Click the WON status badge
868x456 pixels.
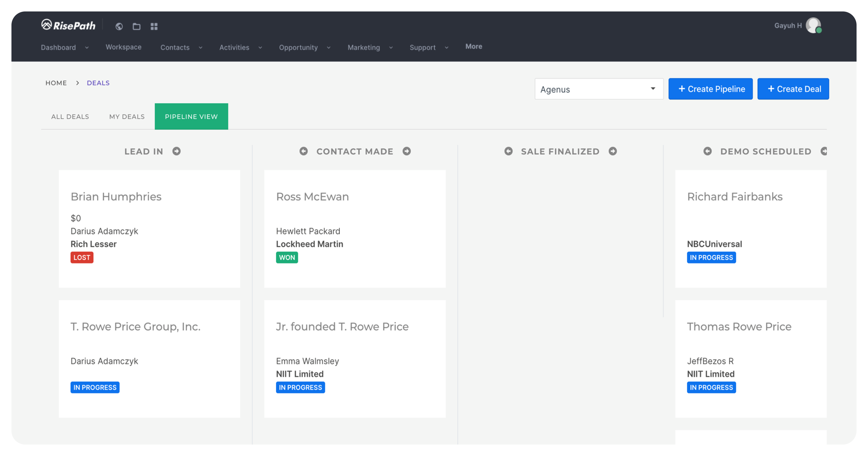point(287,258)
